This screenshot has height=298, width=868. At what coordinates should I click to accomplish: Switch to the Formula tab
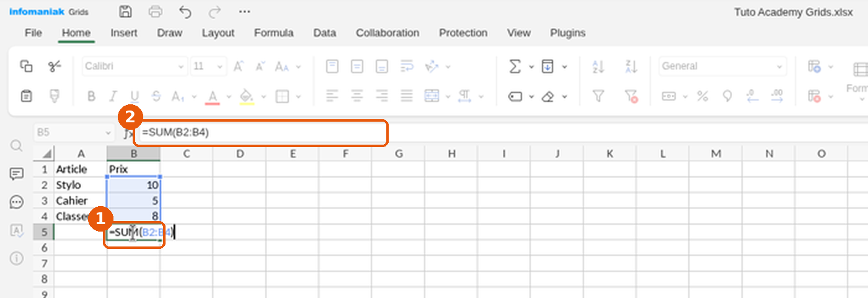pyautogui.click(x=273, y=33)
